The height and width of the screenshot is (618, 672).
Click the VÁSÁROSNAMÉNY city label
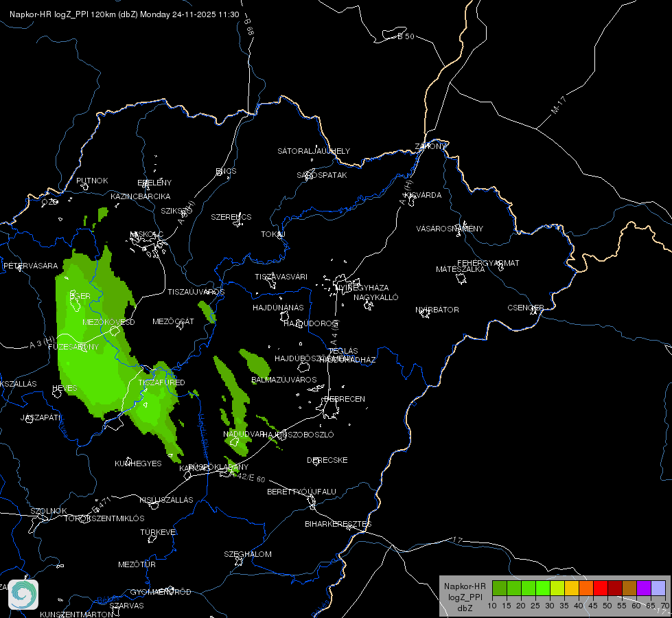click(450, 229)
